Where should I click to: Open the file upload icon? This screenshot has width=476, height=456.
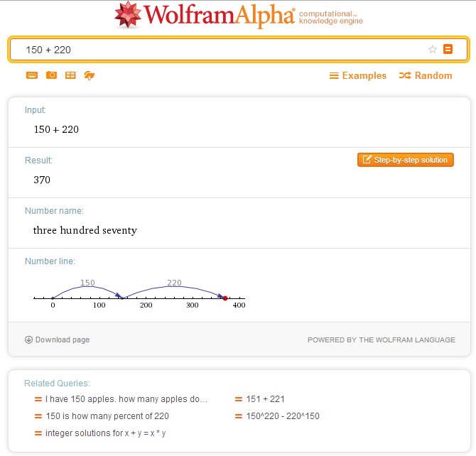click(90, 75)
